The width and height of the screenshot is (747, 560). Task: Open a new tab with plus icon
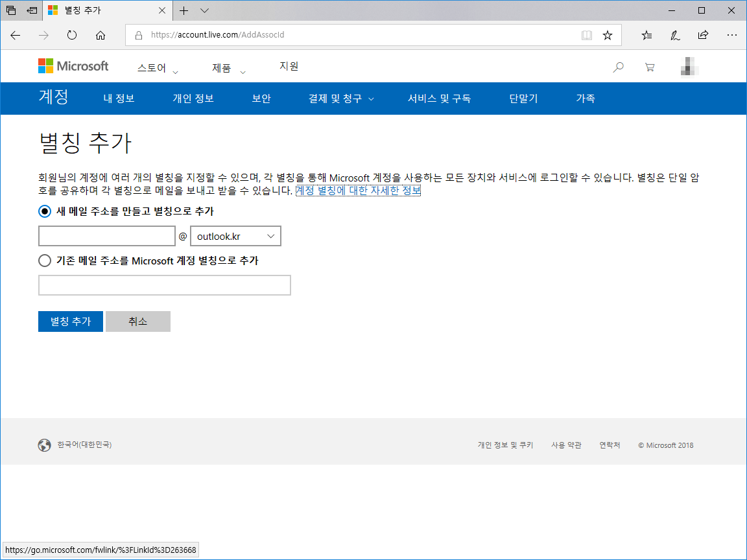(x=184, y=10)
